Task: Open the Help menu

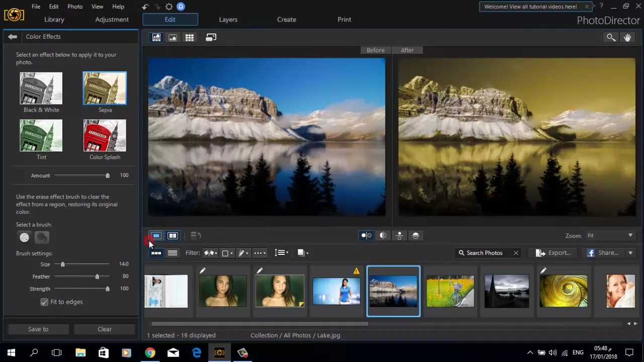Action: tap(118, 7)
